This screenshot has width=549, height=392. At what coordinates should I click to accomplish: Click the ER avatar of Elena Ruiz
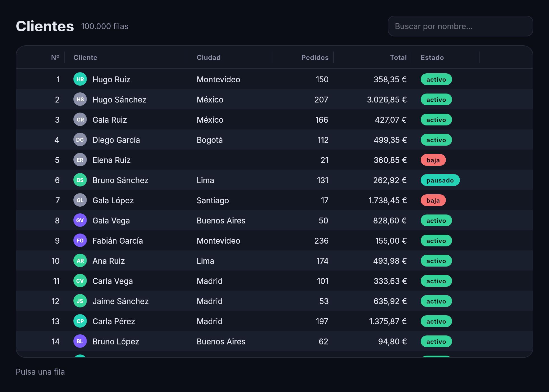(x=80, y=160)
